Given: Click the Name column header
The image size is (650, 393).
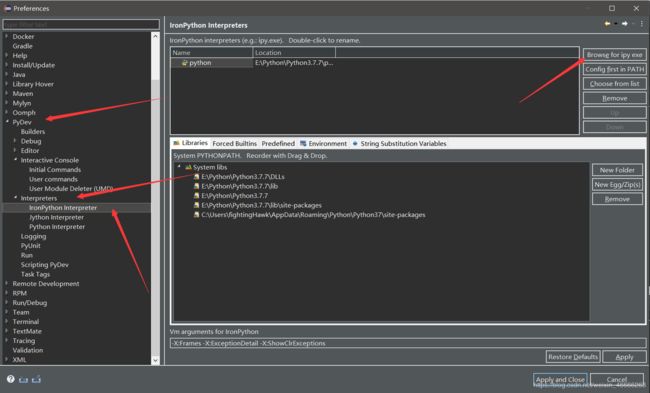Looking at the screenshot, I should [211, 53].
